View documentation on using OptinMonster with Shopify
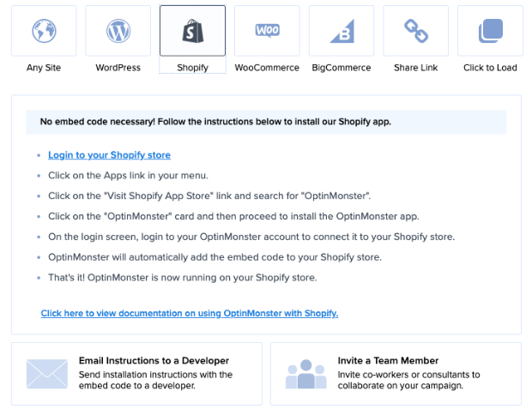532x409 pixels. click(x=190, y=313)
